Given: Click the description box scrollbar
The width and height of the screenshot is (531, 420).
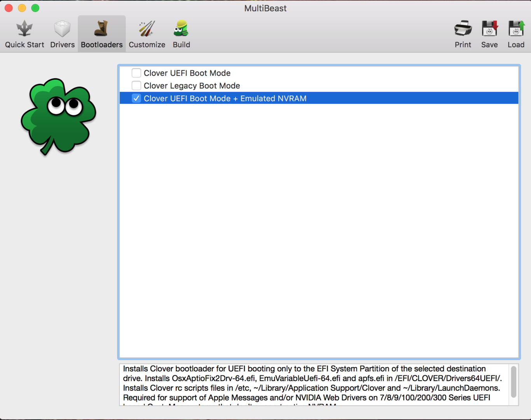Looking at the screenshot, I should tap(514, 382).
